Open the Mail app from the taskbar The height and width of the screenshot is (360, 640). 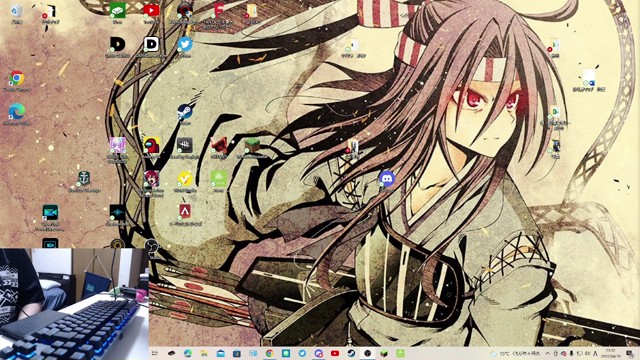click(220, 353)
